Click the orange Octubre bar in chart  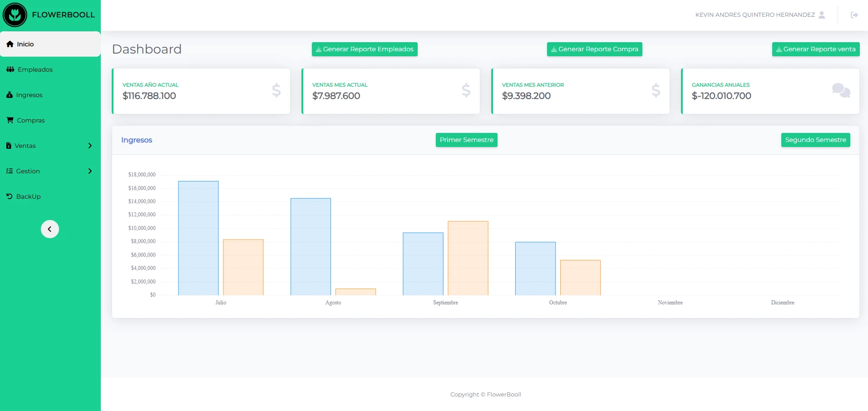[x=580, y=278]
